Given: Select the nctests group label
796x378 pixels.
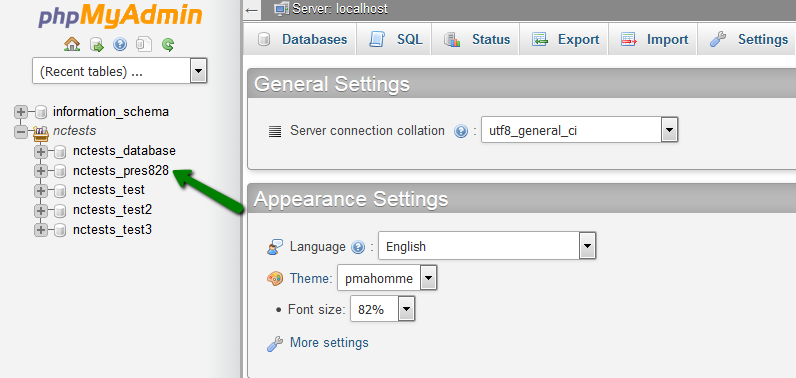Looking at the screenshot, I should point(74,131).
